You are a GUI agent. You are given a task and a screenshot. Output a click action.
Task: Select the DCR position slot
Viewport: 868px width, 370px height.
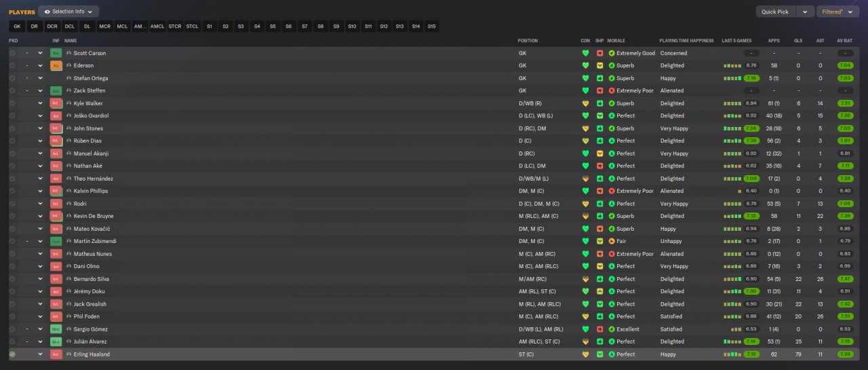point(52,26)
